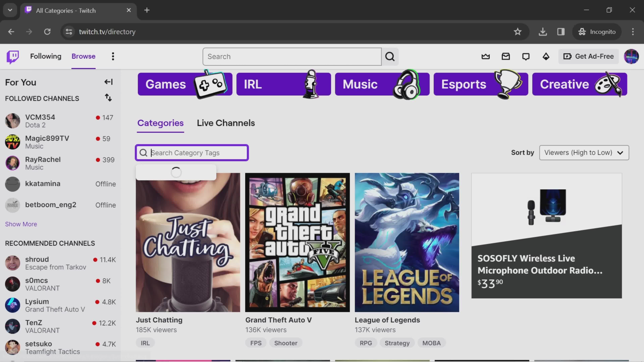Image resolution: width=644 pixels, height=362 pixels.
Task: Click the FPS tag
Action: tap(256, 343)
